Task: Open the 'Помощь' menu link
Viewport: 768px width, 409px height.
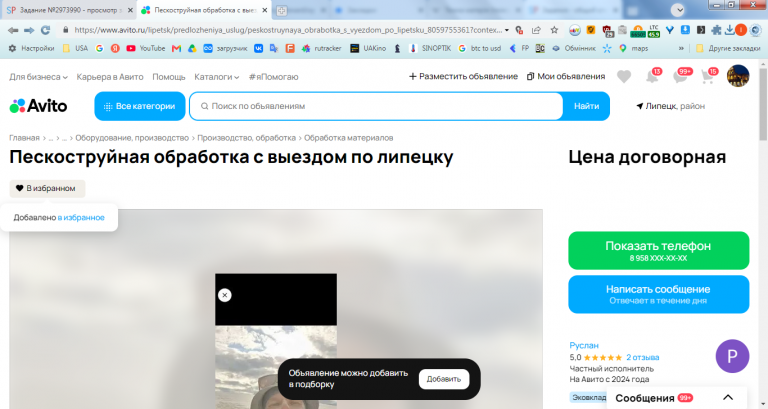Action: 168,77
